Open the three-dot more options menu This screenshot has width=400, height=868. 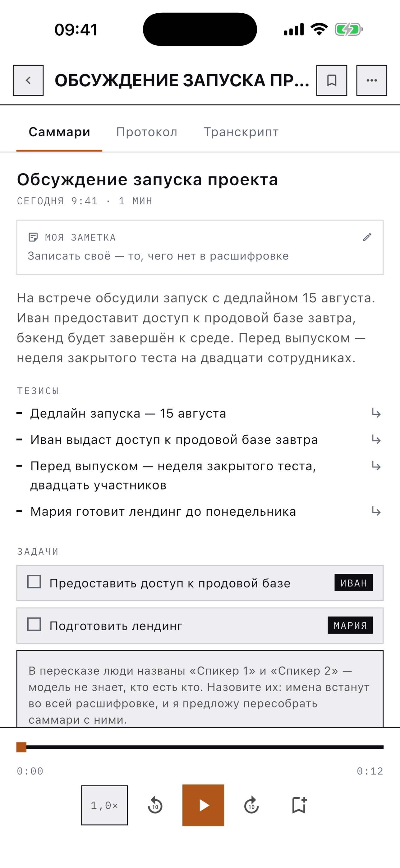point(372,80)
